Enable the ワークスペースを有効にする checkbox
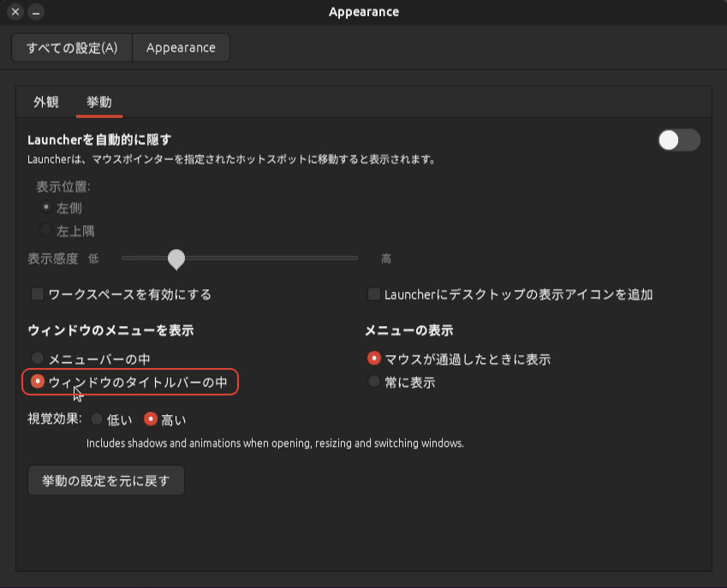 click(x=37, y=294)
